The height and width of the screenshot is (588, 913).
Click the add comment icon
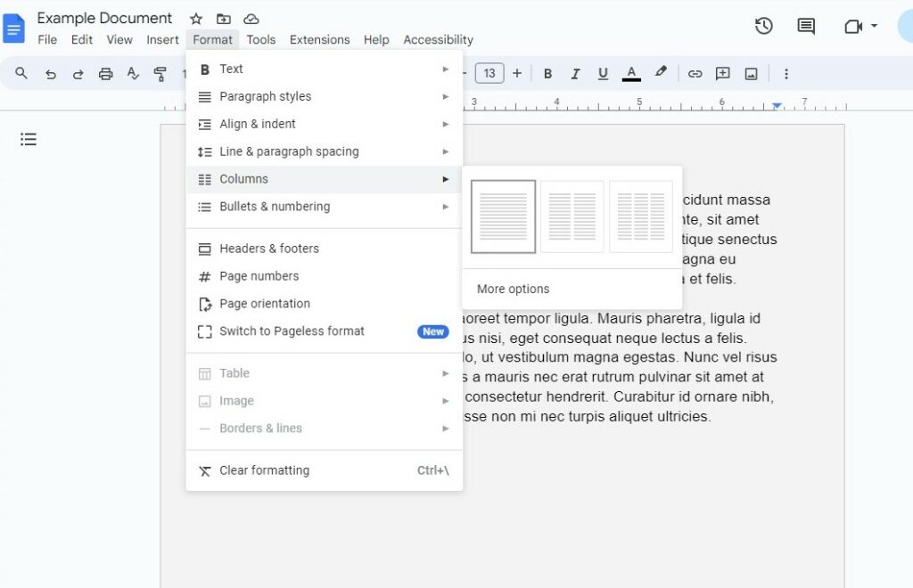722,73
